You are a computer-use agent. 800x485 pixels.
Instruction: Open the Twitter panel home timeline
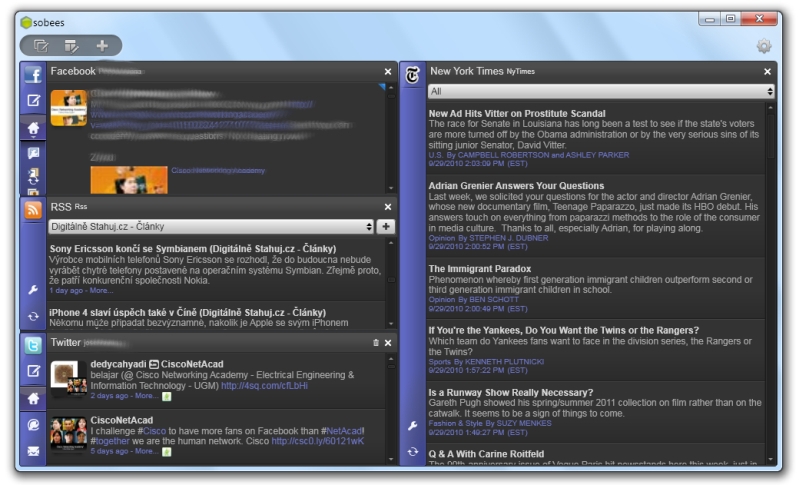tap(33, 398)
